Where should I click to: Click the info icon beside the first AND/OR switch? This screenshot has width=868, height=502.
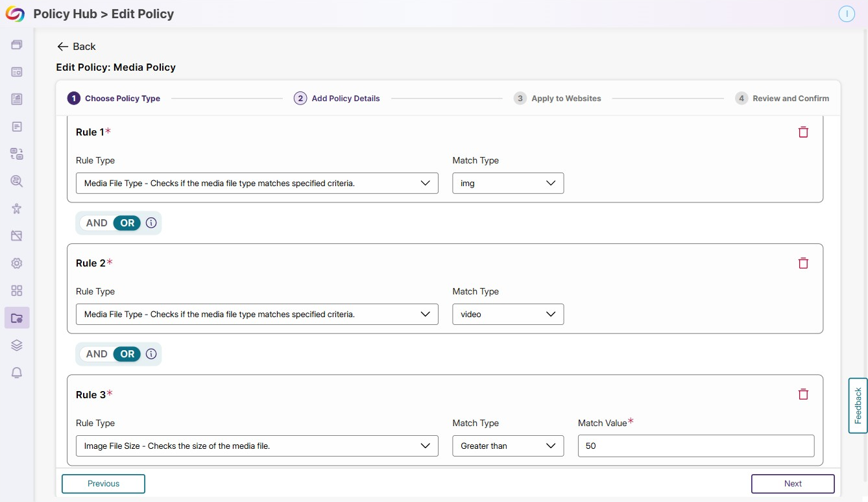coord(151,222)
